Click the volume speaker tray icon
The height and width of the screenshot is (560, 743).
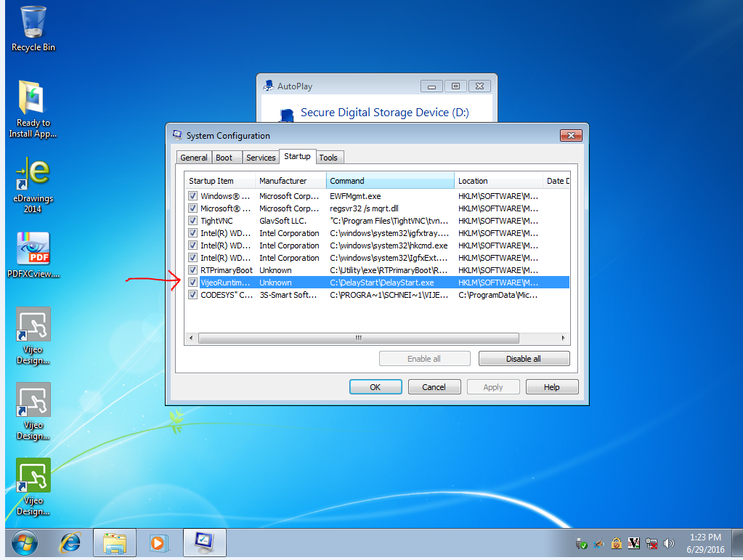tap(669, 543)
